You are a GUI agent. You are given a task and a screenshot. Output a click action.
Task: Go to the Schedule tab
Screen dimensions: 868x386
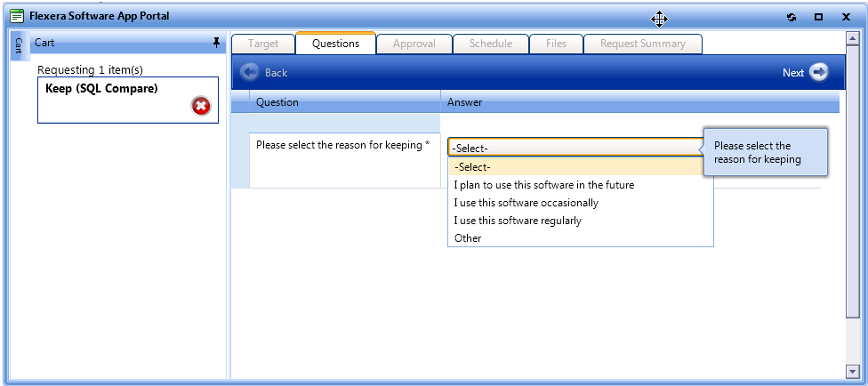(490, 44)
